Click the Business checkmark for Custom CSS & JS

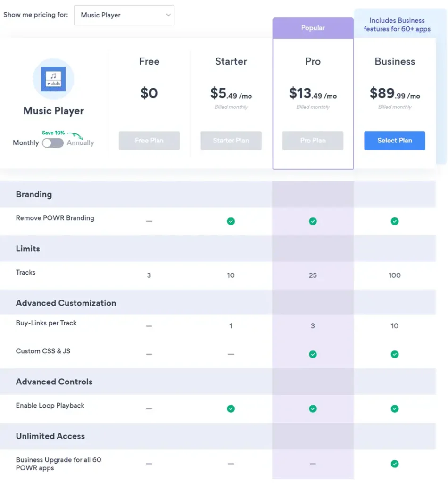point(395,354)
